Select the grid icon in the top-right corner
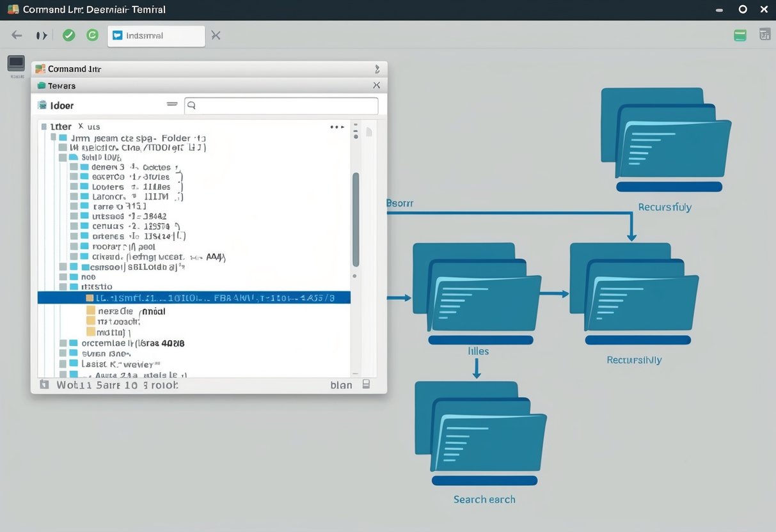Image resolution: width=776 pixels, height=532 pixels. pos(765,35)
